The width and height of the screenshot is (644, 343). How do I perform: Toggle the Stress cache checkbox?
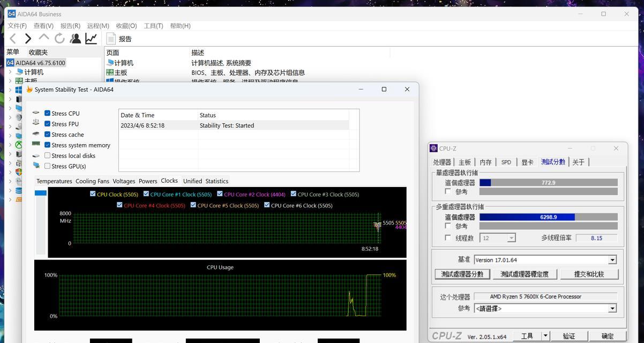47,135
